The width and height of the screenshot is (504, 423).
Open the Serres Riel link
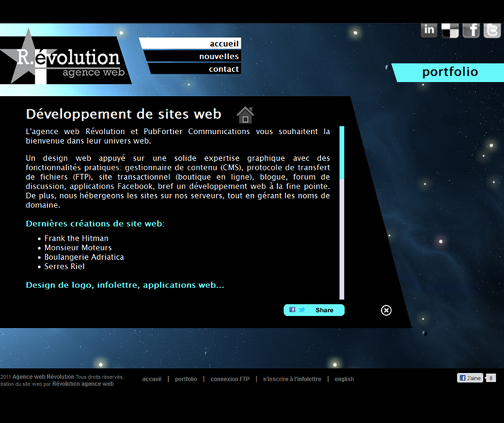[64, 267]
